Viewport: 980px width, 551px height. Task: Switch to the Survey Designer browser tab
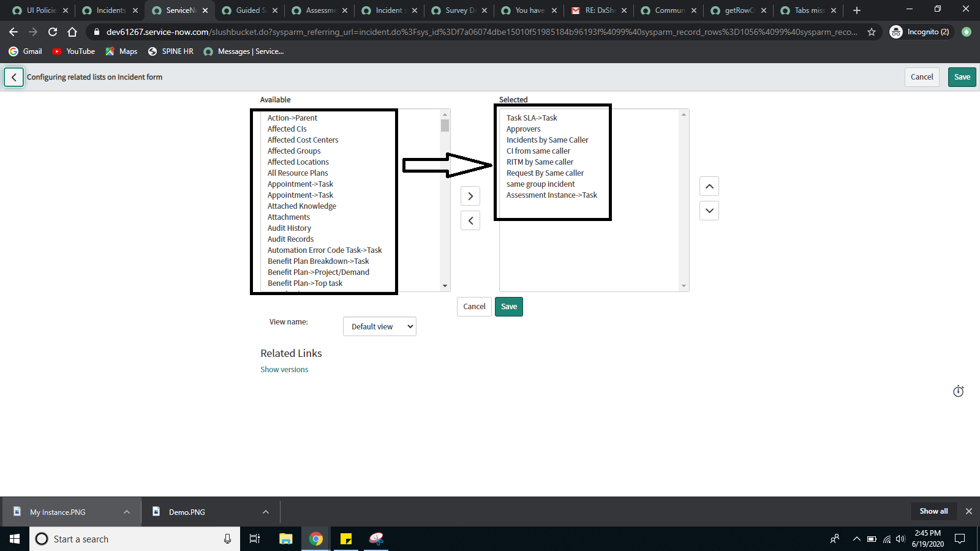point(456,10)
